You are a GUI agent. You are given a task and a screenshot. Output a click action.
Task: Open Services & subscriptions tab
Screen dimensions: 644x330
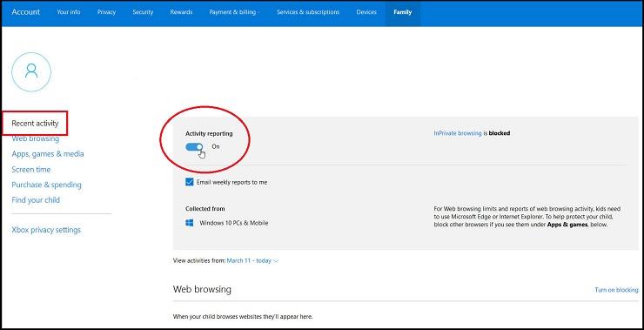[x=308, y=12]
